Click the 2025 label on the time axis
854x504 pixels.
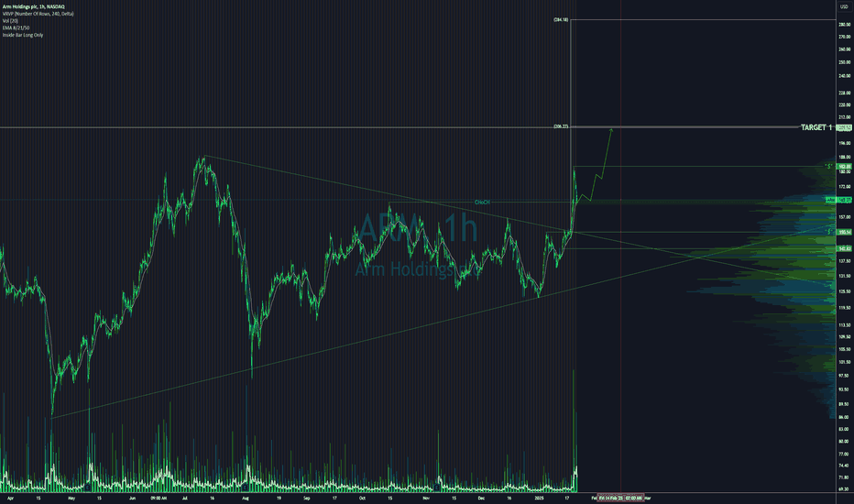pos(539,498)
